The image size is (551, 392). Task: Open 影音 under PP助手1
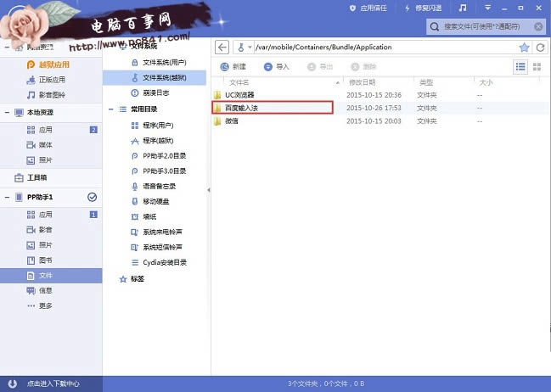click(x=51, y=230)
